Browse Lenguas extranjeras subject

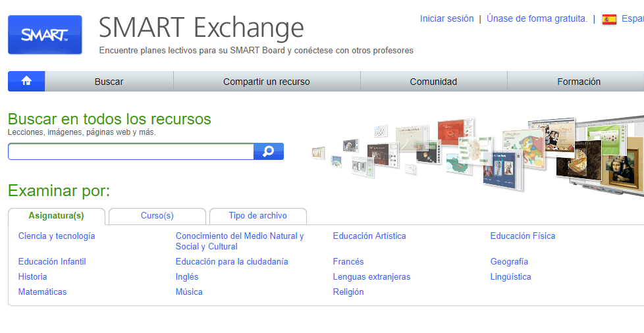[371, 277]
